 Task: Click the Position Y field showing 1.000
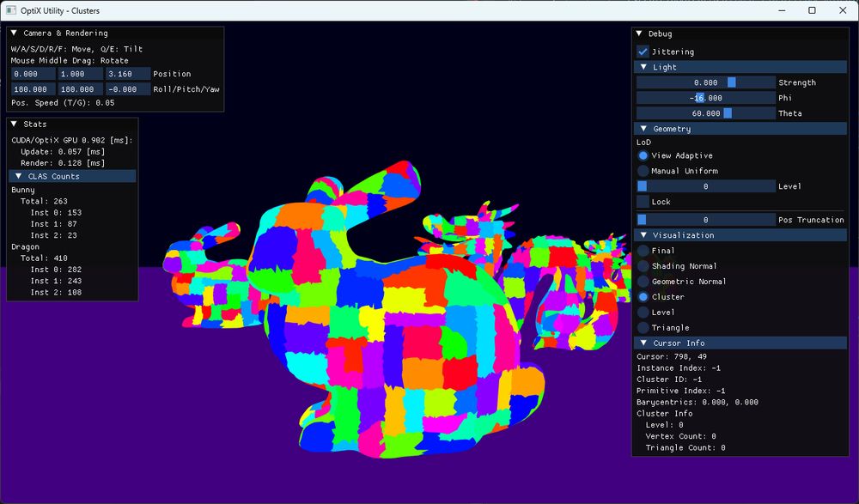coord(81,73)
